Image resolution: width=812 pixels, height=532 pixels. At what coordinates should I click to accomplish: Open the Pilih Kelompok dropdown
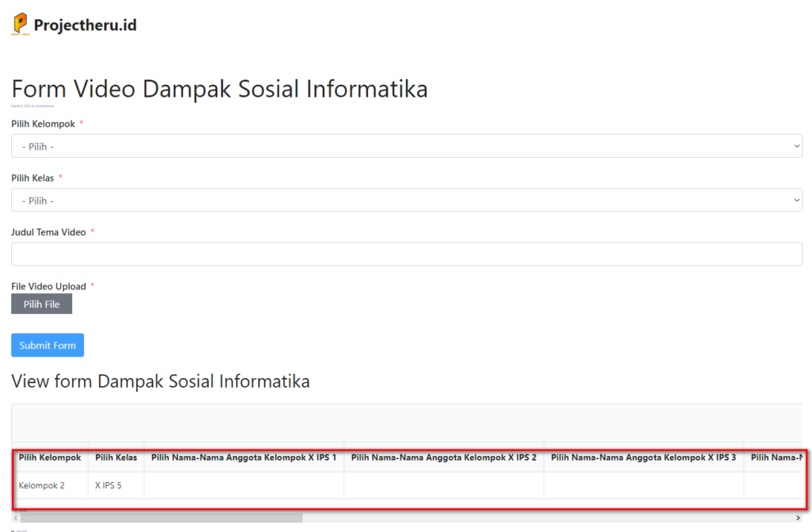(406, 146)
